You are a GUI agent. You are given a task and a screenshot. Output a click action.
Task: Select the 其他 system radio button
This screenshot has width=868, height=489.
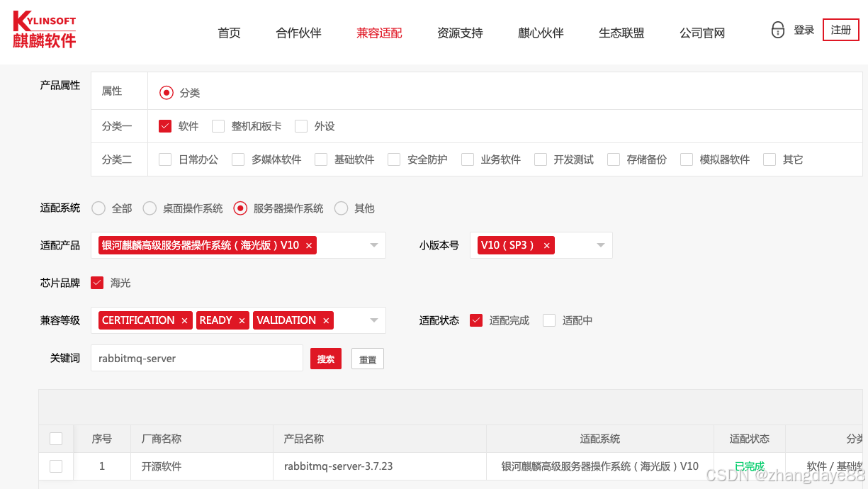[x=341, y=208]
